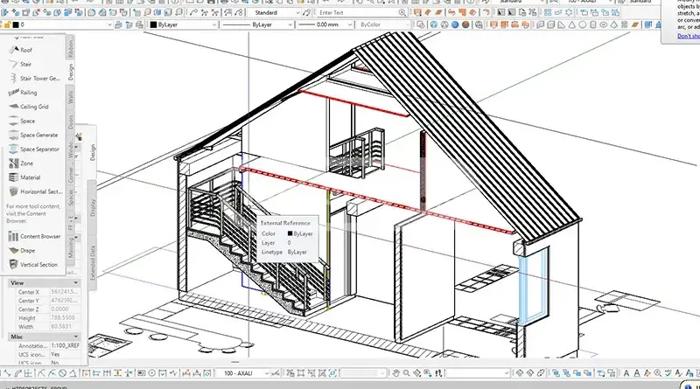Open the 100 - AXALI dropdown in the bottom toolbar
Viewport: 700px width, 389px height.
267,373
